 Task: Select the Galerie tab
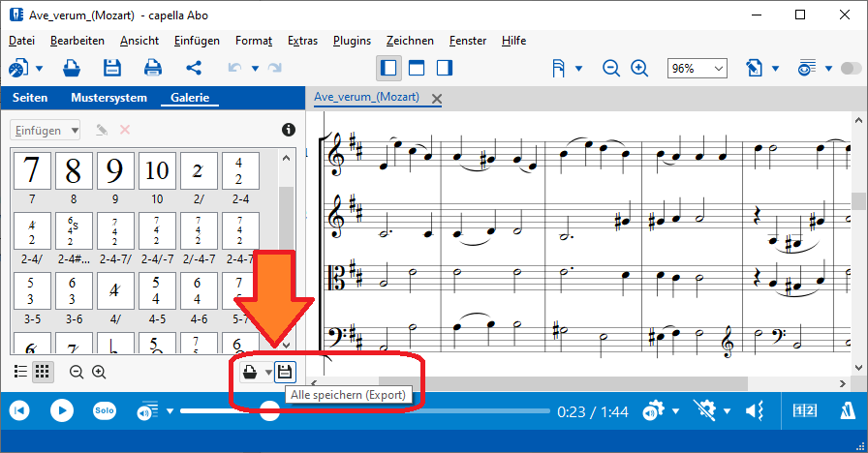(190, 98)
